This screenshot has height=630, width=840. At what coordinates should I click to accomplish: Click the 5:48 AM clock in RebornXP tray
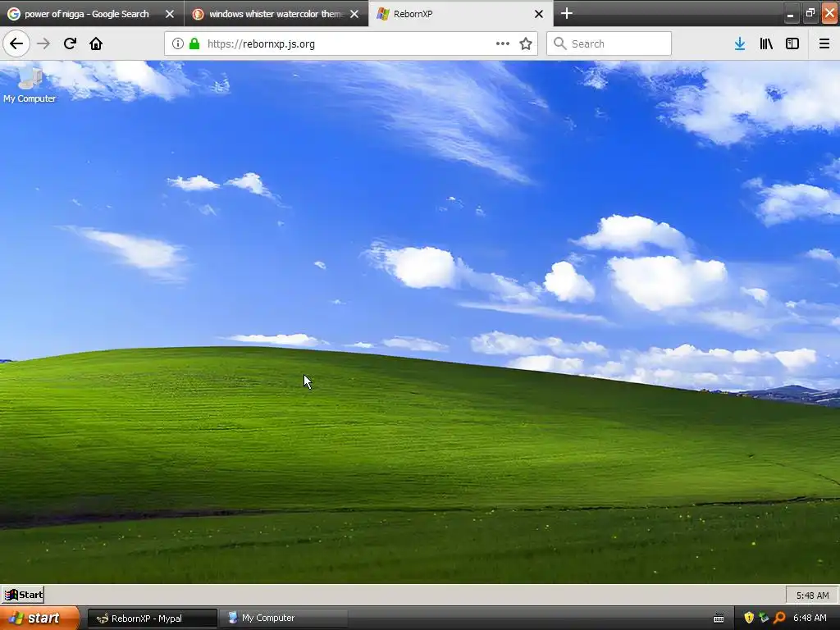pos(812,596)
